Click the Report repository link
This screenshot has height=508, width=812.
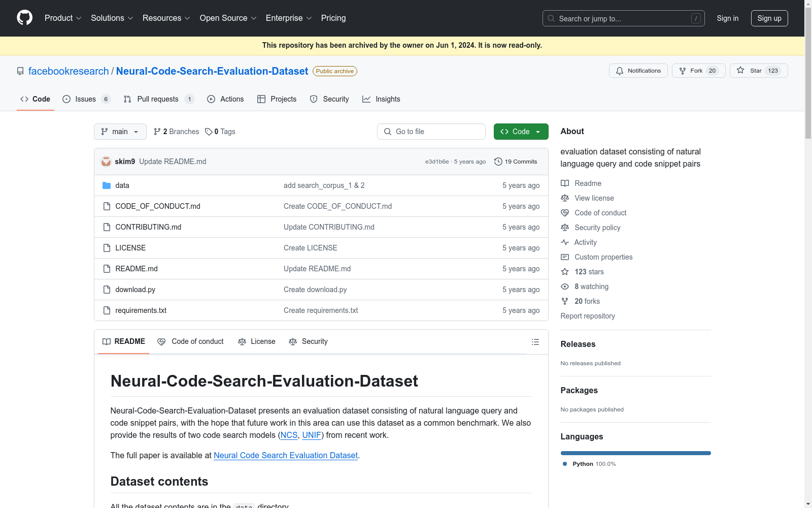click(x=588, y=316)
